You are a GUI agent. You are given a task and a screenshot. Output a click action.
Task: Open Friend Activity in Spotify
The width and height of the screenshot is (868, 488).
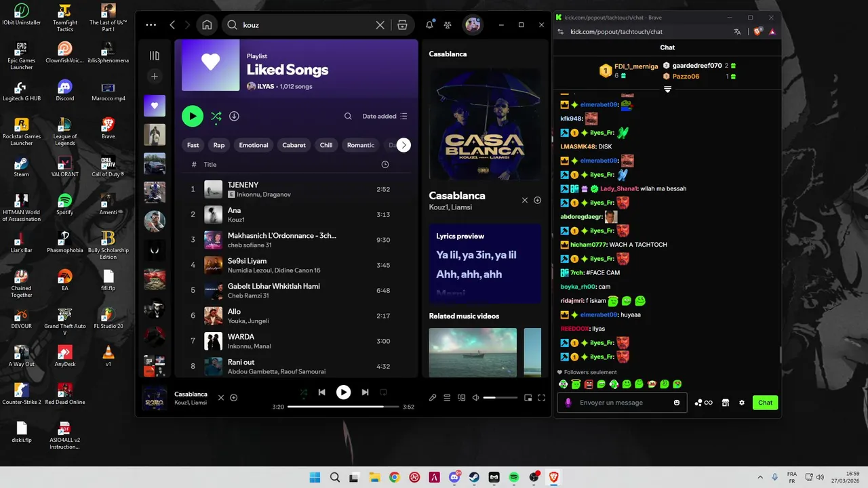click(448, 25)
